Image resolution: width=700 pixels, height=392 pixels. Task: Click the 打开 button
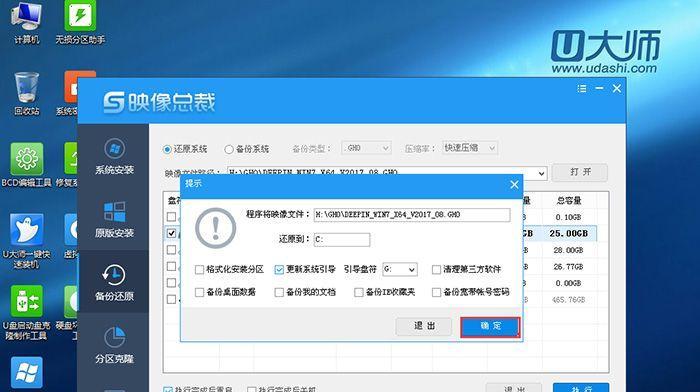pyautogui.click(x=580, y=172)
